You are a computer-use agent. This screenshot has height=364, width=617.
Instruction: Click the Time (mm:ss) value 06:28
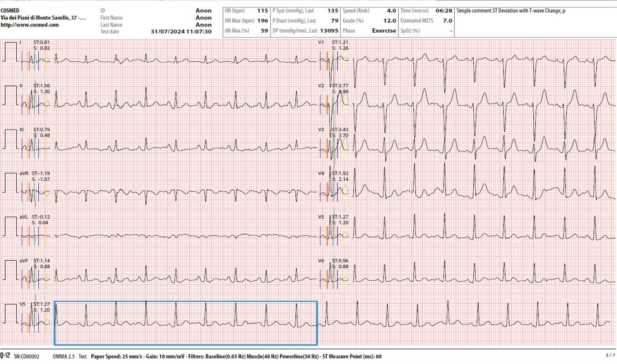click(444, 10)
